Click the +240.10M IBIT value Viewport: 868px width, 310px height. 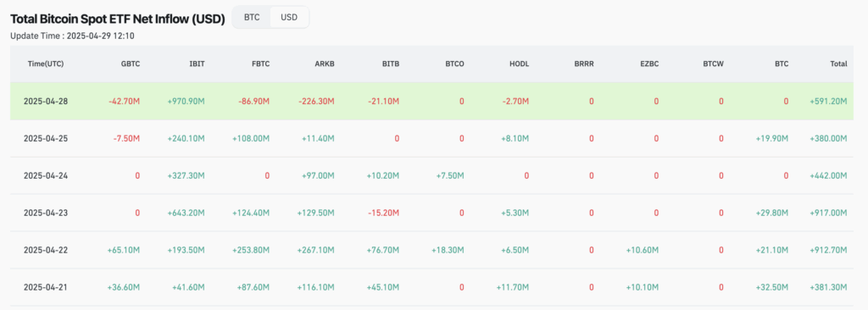(x=186, y=138)
